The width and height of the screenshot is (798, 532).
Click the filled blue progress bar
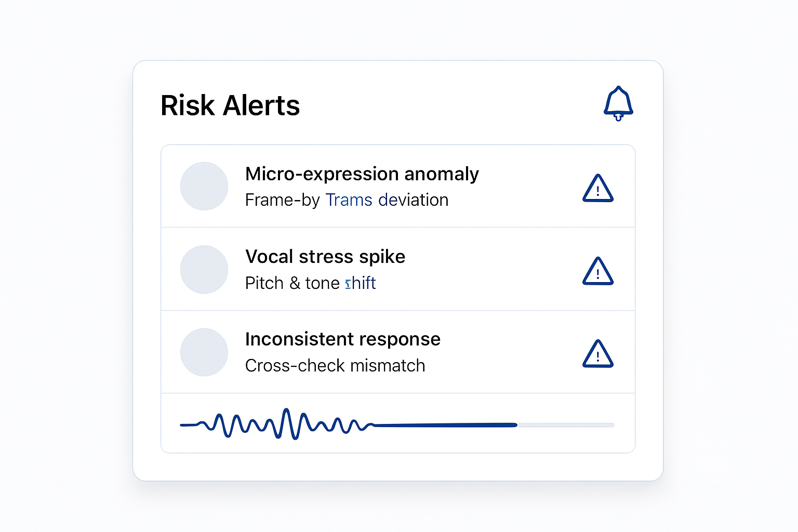point(445,425)
